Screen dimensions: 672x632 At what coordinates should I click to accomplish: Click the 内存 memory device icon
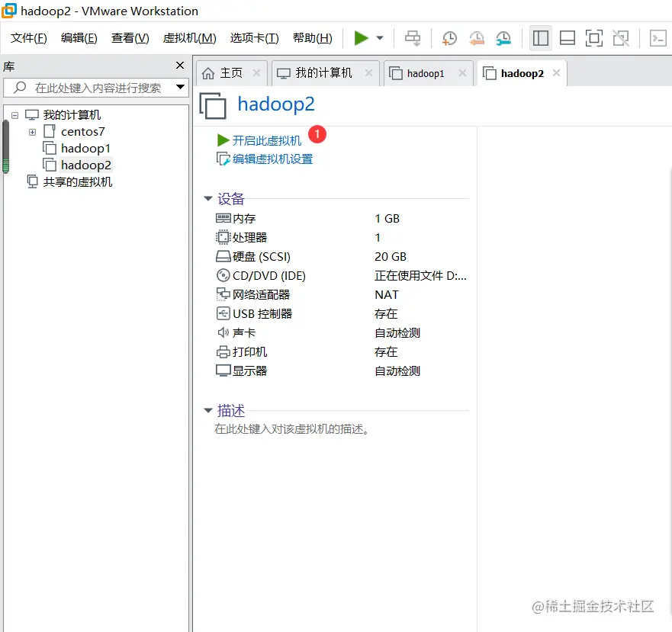click(223, 218)
